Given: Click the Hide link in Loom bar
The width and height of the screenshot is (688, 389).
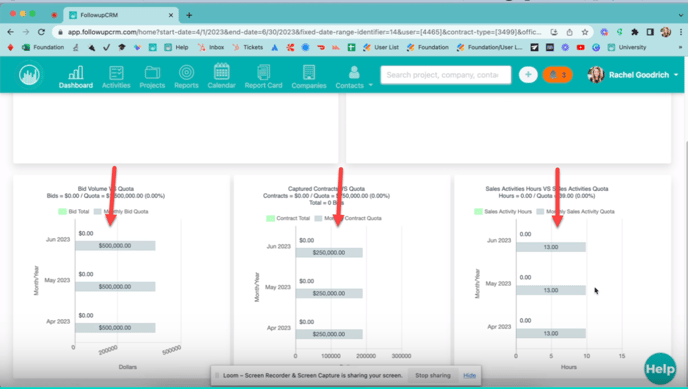Looking at the screenshot, I should (x=469, y=375).
